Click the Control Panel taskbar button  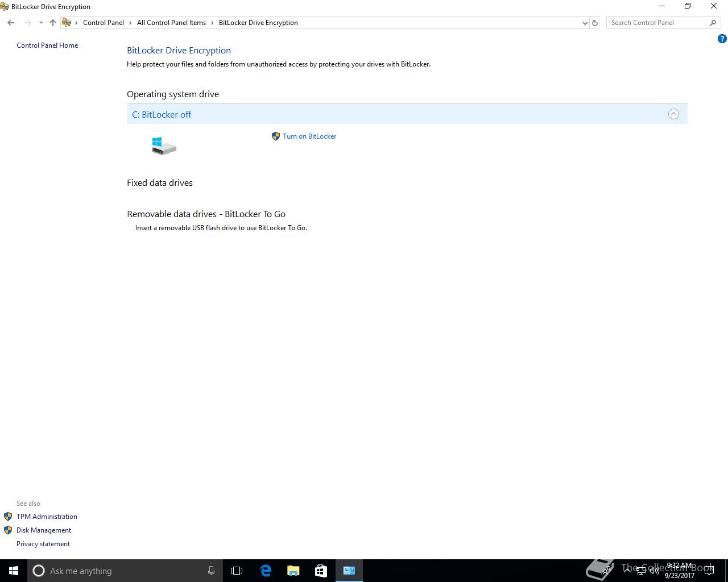pos(349,571)
